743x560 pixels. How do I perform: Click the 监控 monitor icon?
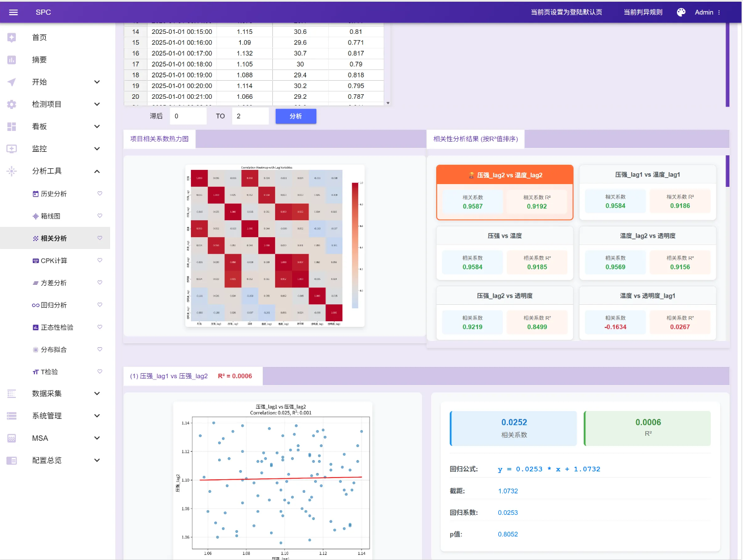point(11,149)
